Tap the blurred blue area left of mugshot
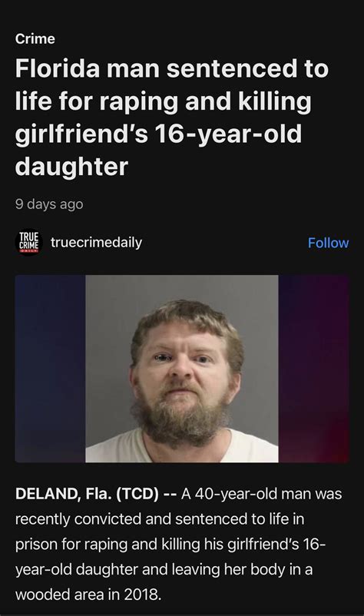This screenshot has width=364, height=616. pos(50,369)
